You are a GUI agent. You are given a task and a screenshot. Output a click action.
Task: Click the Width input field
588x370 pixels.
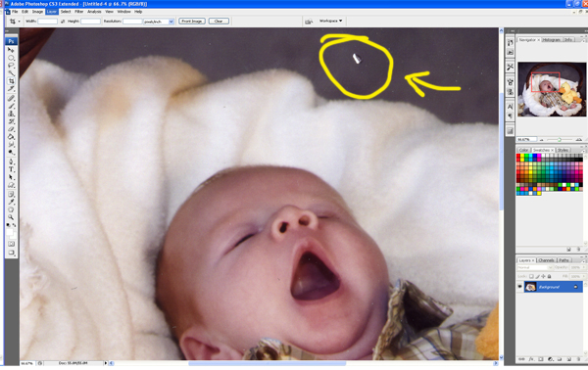click(48, 22)
